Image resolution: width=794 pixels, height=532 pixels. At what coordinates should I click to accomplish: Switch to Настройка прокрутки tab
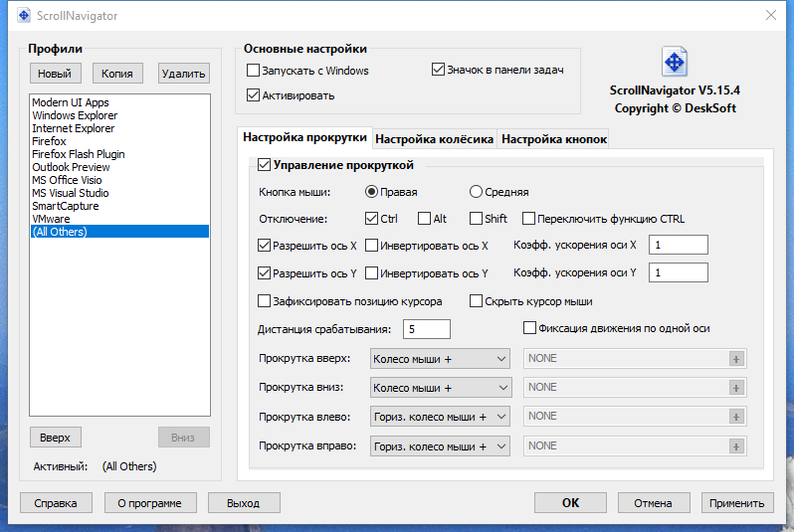(304, 137)
